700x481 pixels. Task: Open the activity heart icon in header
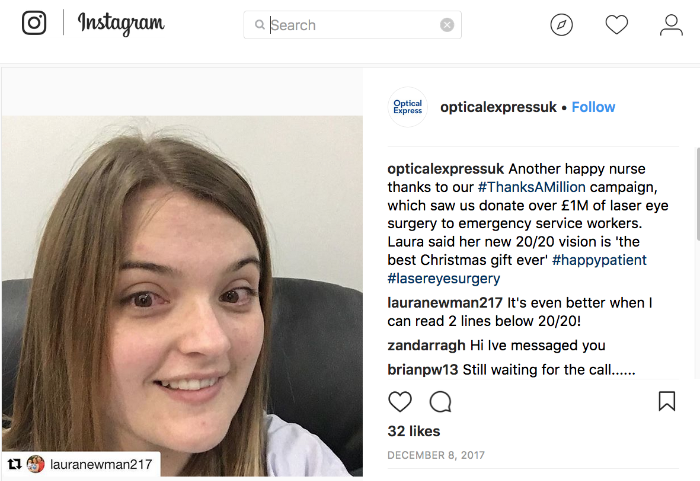click(617, 25)
